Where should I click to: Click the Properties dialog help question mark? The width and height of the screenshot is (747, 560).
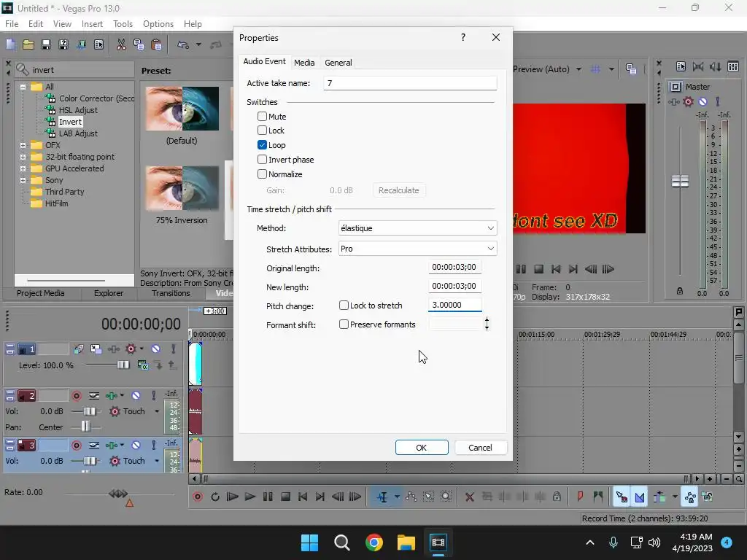click(x=463, y=38)
